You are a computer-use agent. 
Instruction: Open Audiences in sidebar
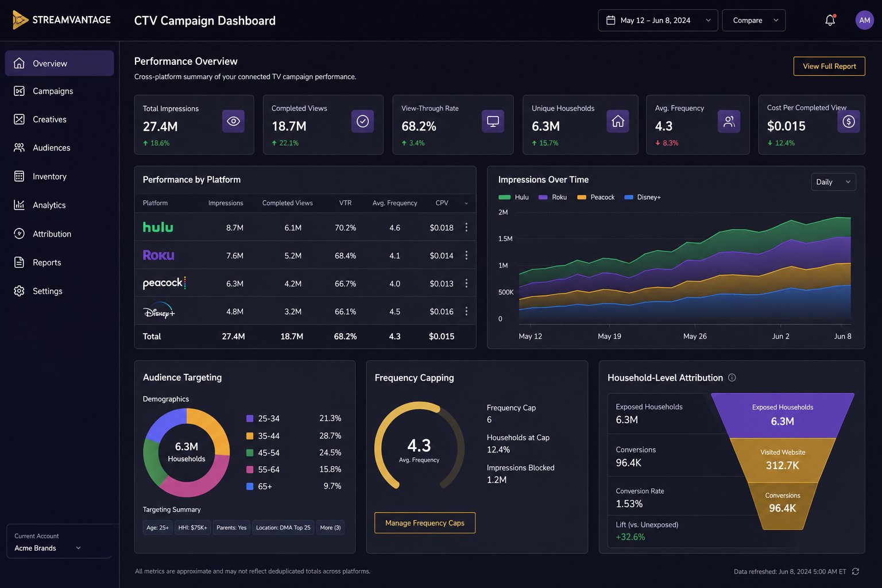tap(59, 148)
